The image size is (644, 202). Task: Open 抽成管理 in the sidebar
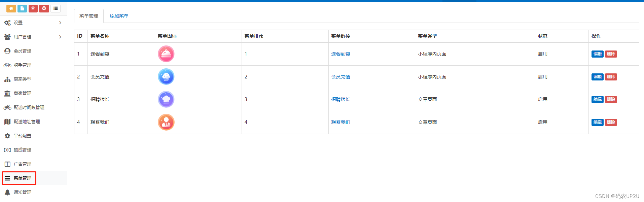tap(23, 150)
